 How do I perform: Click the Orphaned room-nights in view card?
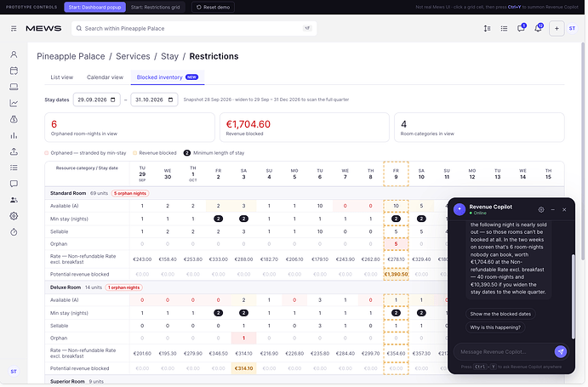pyautogui.click(x=129, y=128)
